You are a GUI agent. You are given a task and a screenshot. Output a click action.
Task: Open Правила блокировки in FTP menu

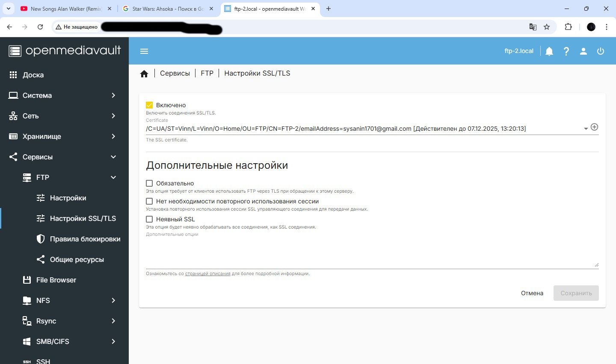click(x=85, y=239)
